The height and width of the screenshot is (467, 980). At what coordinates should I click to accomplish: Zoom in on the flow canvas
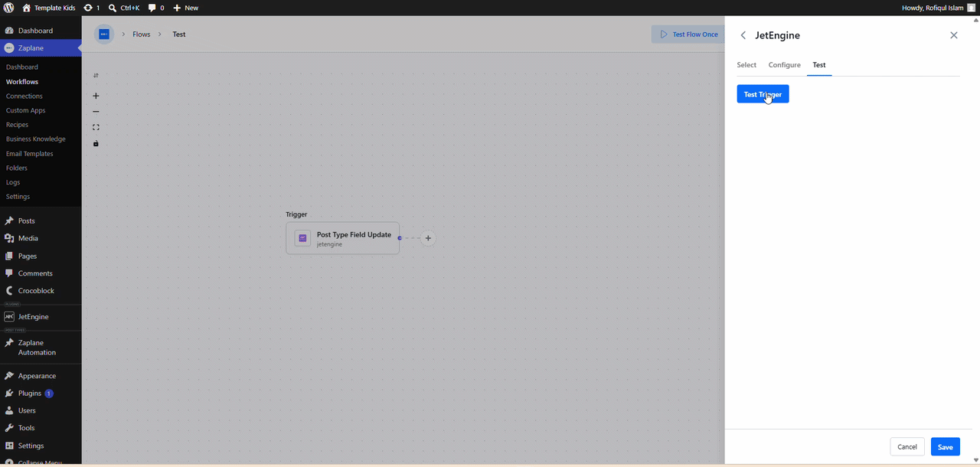96,96
